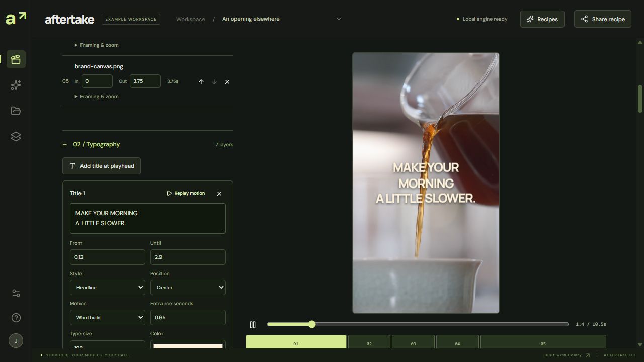Open the Style dropdown showing Headline

(x=108, y=288)
